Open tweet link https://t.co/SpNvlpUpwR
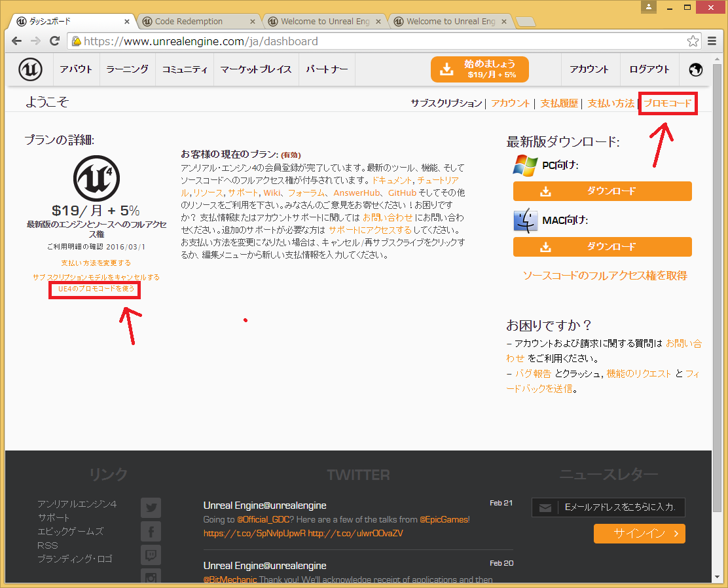This screenshot has height=588, width=728. pos(255,534)
